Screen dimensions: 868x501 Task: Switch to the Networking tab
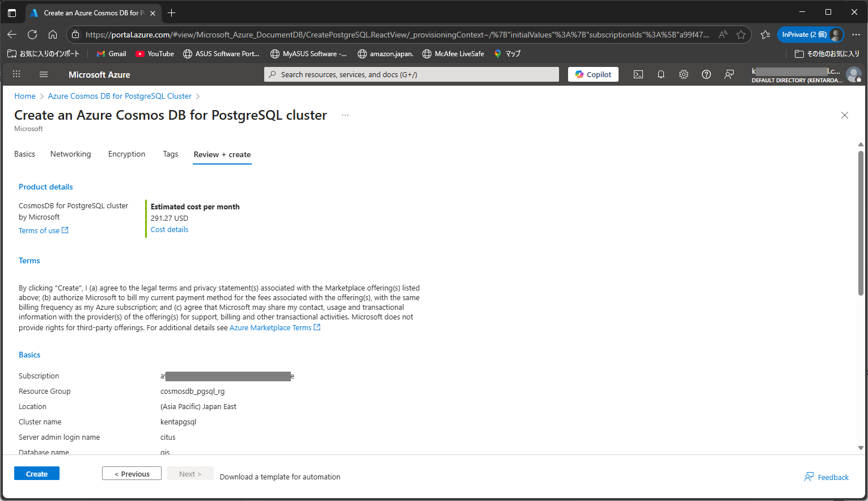coord(70,154)
